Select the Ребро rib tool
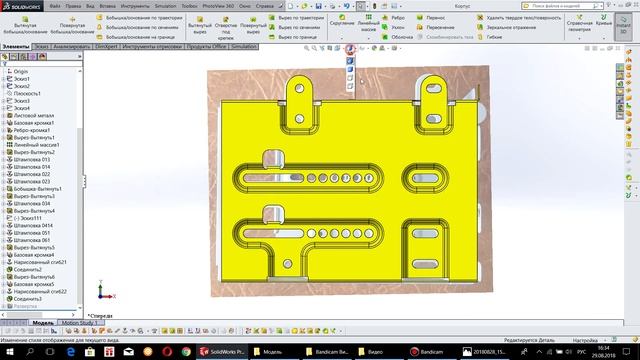The width and height of the screenshot is (640, 360). coord(393,18)
